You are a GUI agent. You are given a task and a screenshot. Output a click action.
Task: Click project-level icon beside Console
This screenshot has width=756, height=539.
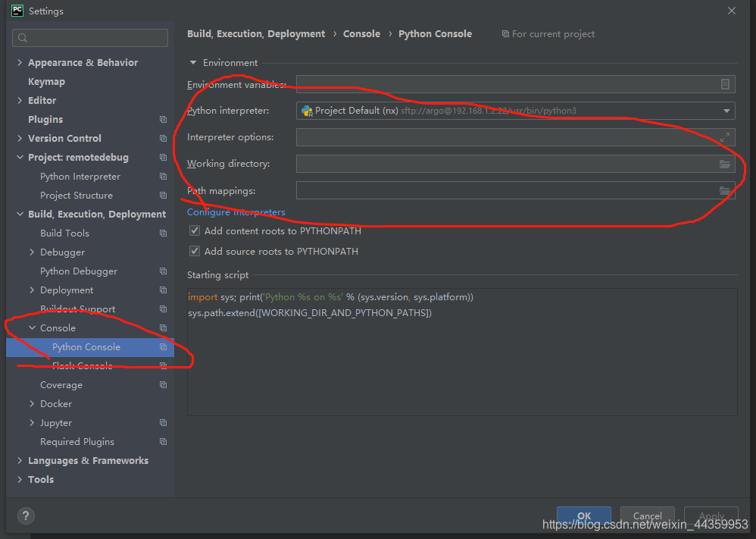[x=163, y=328]
